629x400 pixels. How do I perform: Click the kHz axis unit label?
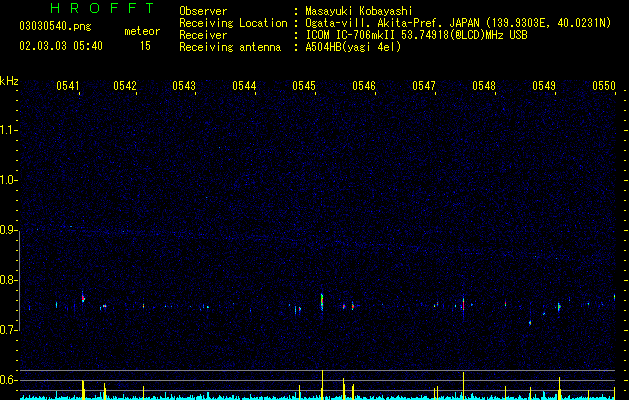9,81
